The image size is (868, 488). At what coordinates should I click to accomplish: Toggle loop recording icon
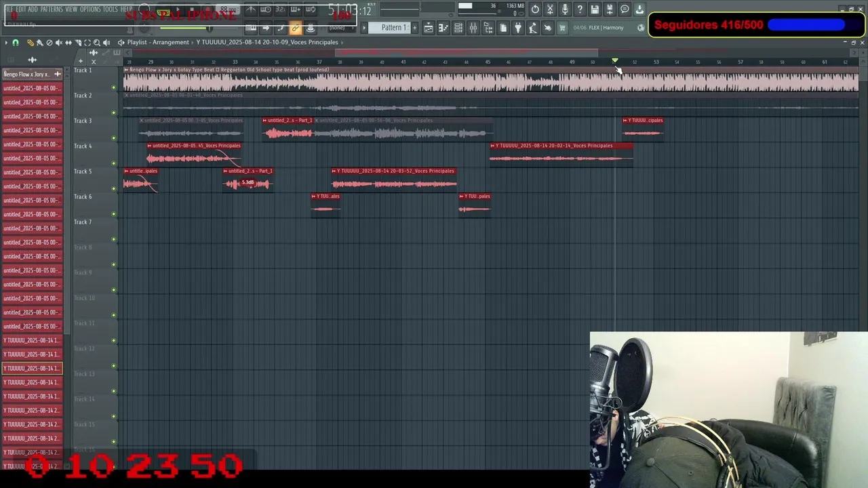click(311, 9)
